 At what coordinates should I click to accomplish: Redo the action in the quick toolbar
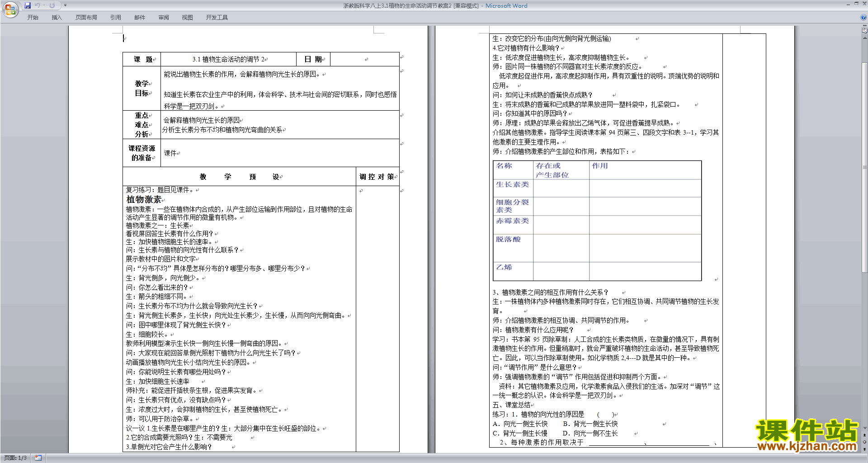[52, 5]
